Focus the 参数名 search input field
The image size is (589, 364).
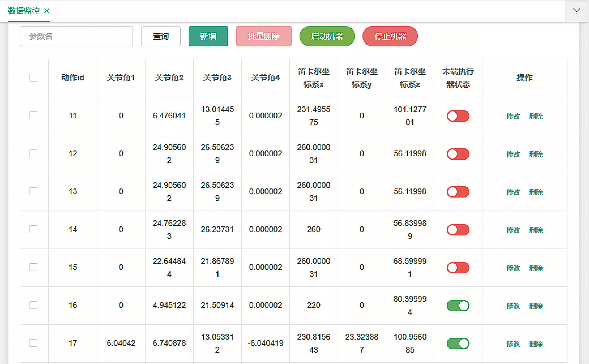click(76, 36)
